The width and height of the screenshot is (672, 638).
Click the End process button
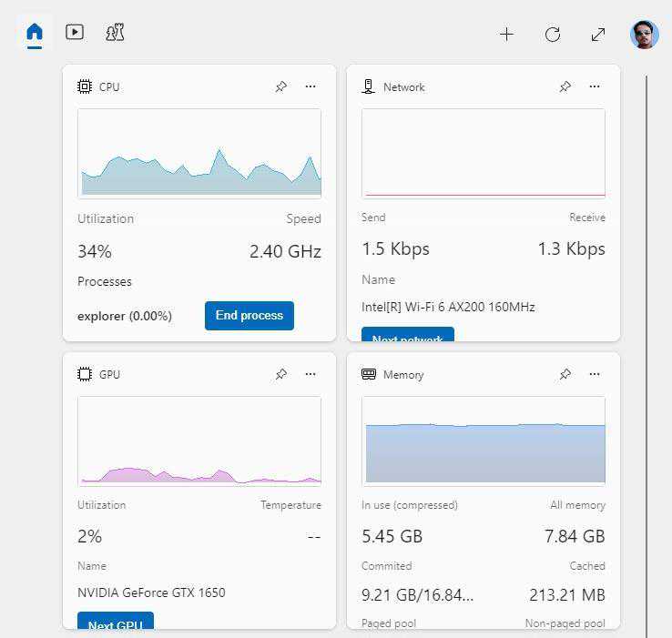[x=249, y=316]
